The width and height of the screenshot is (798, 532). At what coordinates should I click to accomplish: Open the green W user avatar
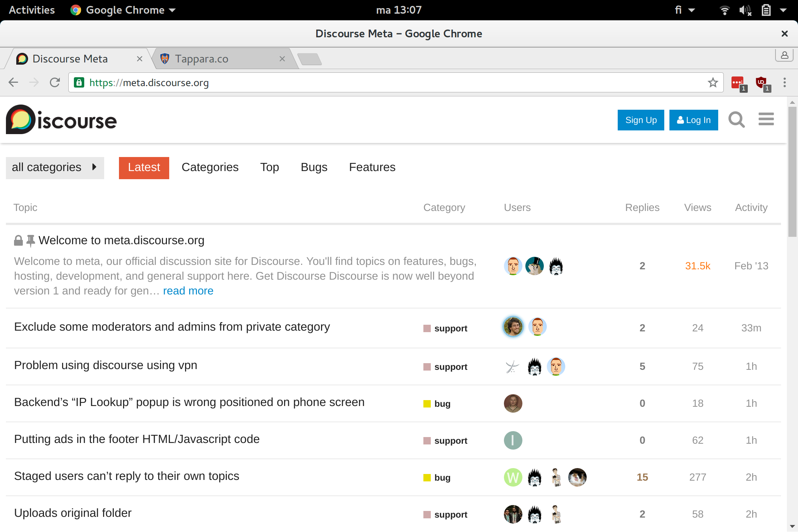coord(513,477)
